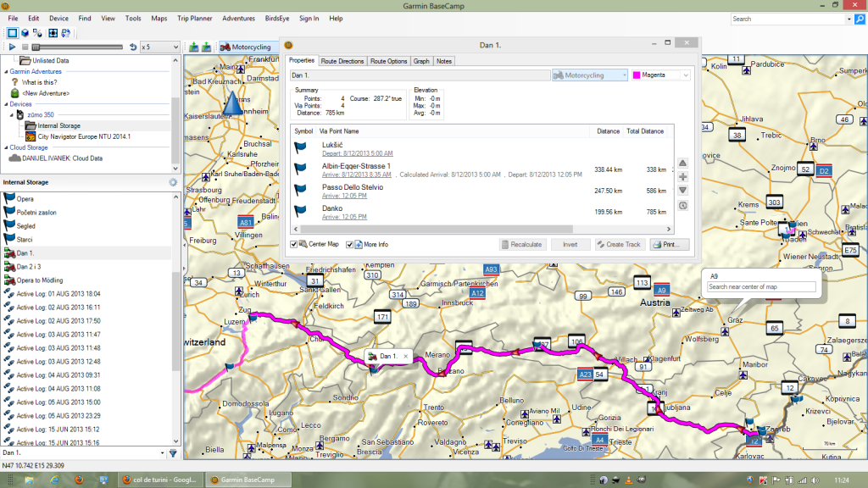Open File Explorer from the taskbar
The height and width of the screenshot is (488, 868).
(29, 480)
